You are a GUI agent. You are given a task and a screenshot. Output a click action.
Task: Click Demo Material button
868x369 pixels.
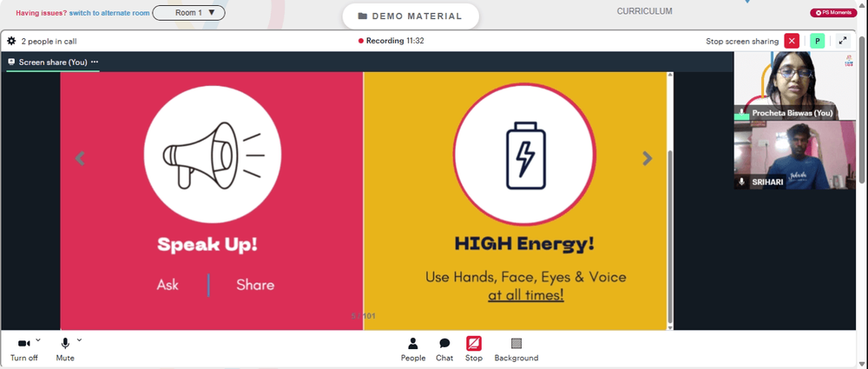click(x=411, y=16)
